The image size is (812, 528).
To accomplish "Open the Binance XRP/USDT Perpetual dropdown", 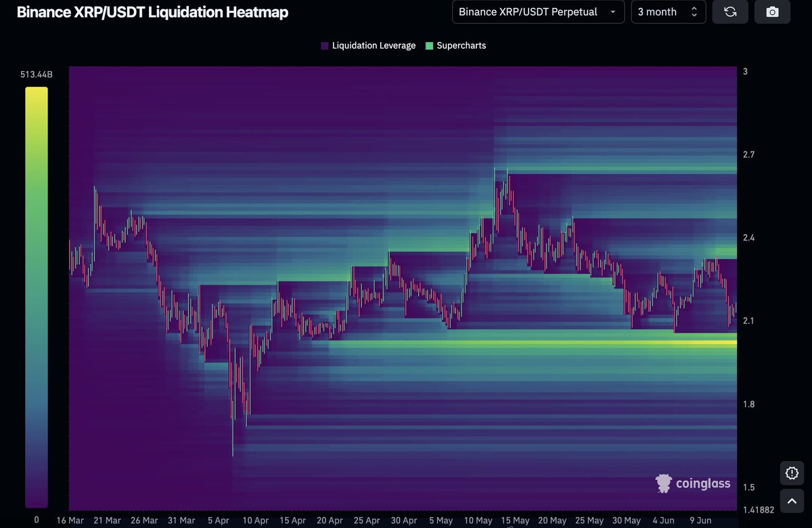I will tap(538, 12).
